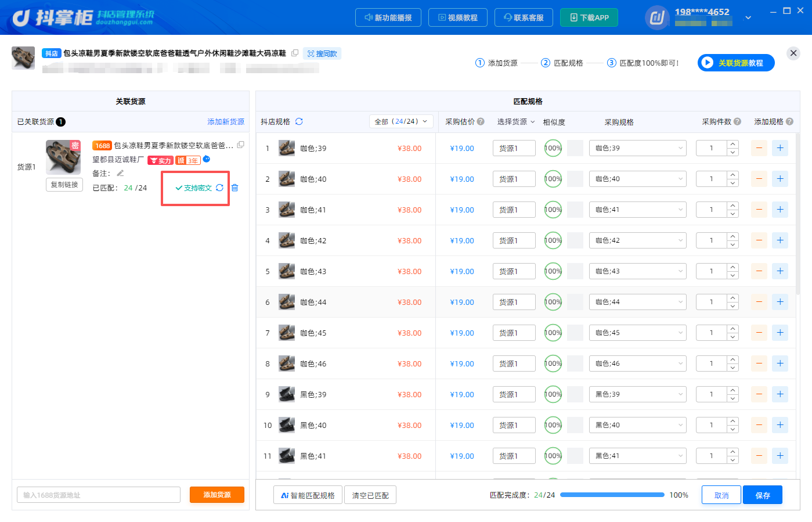This screenshot has width=812, height=522.
Task: Click 联系客服 in the top bar
Action: pyautogui.click(x=524, y=17)
